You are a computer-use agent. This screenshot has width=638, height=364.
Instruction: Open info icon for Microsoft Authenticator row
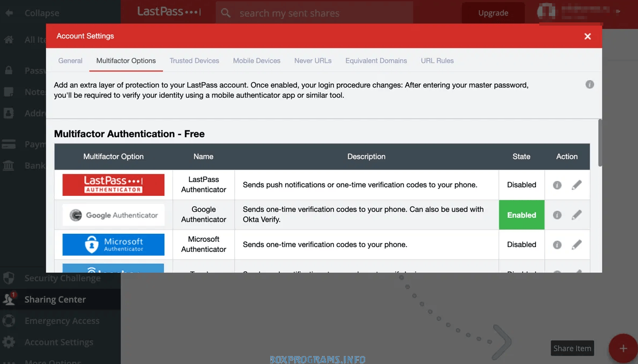coord(557,245)
